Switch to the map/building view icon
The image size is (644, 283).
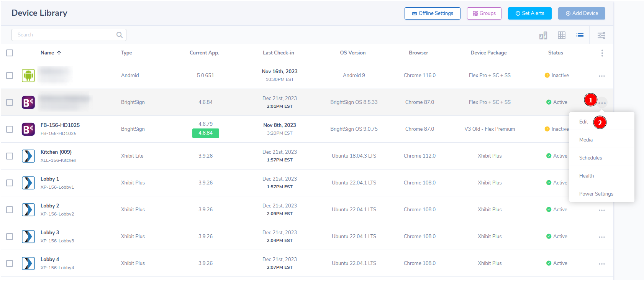pos(543,36)
